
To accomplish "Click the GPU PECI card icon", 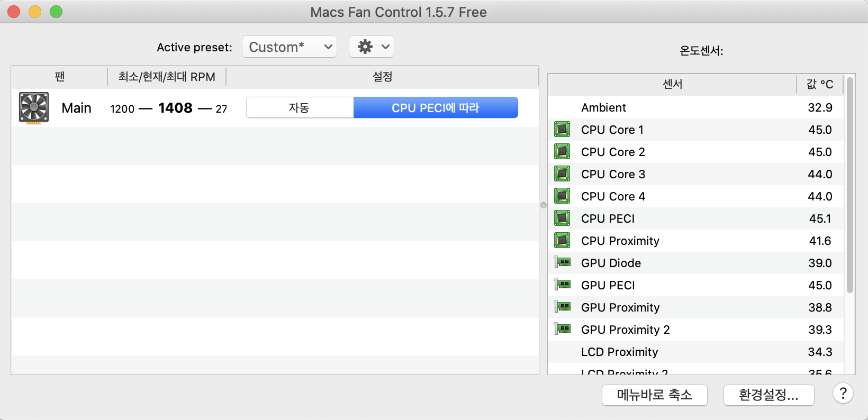I will (562, 285).
